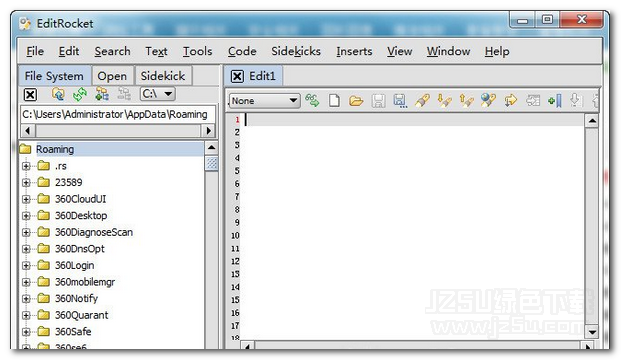This screenshot has width=621, height=360.
Task: Create a new blank file
Action: click(334, 101)
